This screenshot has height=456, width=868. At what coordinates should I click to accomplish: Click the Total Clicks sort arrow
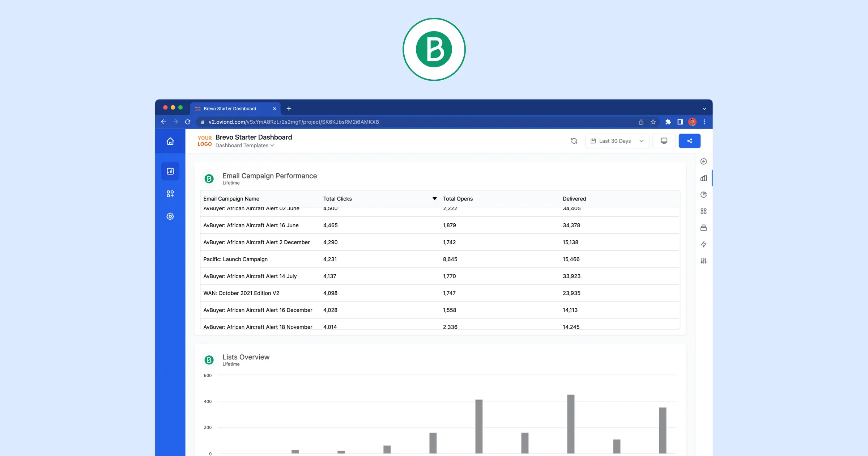pos(434,199)
